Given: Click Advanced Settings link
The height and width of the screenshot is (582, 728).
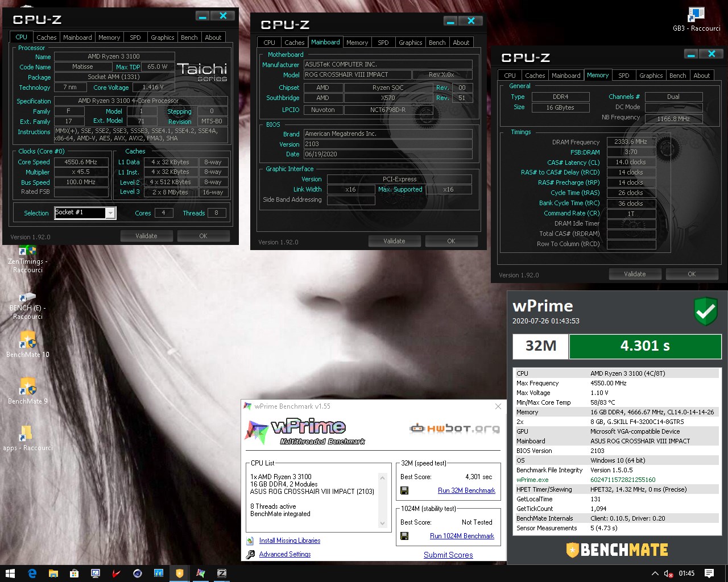Looking at the screenshot, I should click(x=285, y=554).
